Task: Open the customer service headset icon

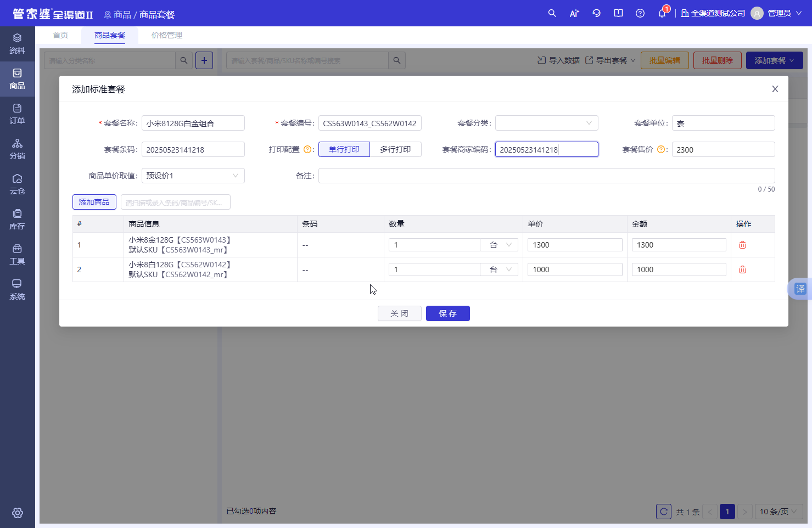Action: coord(596,13)
